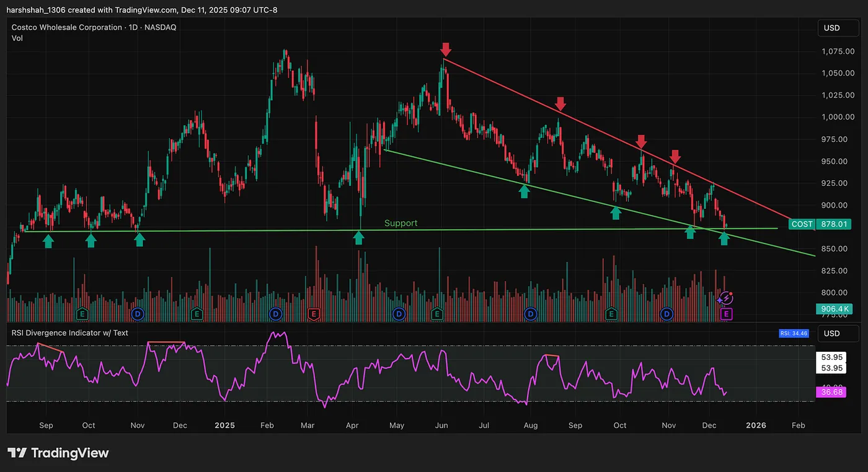Viewport: 868px width, 472px height.
Task: Click the 1,075.00 price axis label
Action: click(x=838, y=51)
